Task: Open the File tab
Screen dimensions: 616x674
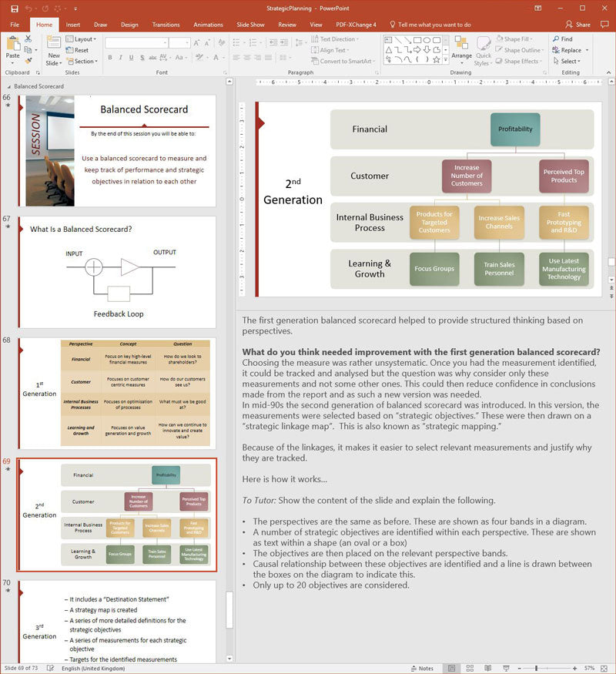Action: tap(15, 25)
